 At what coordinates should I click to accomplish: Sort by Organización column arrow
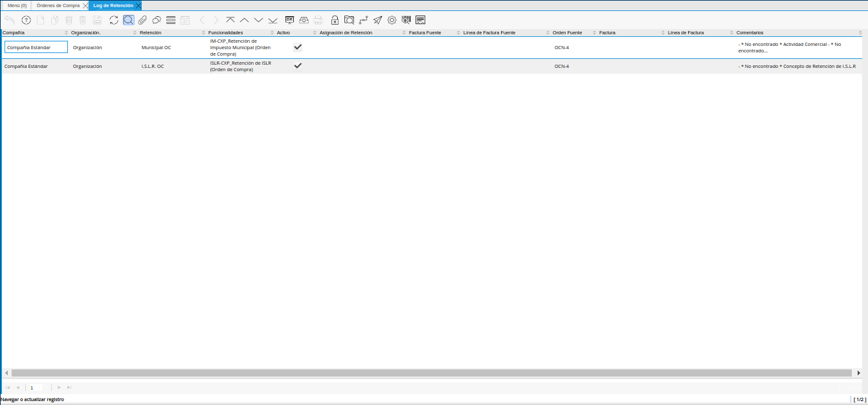coord(135,32)
